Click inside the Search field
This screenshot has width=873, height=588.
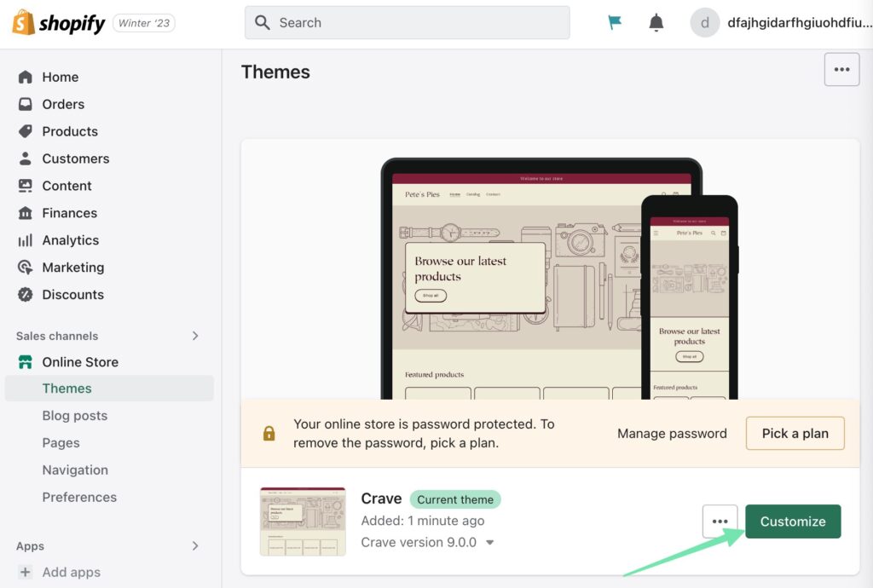[x=407, y=22]
